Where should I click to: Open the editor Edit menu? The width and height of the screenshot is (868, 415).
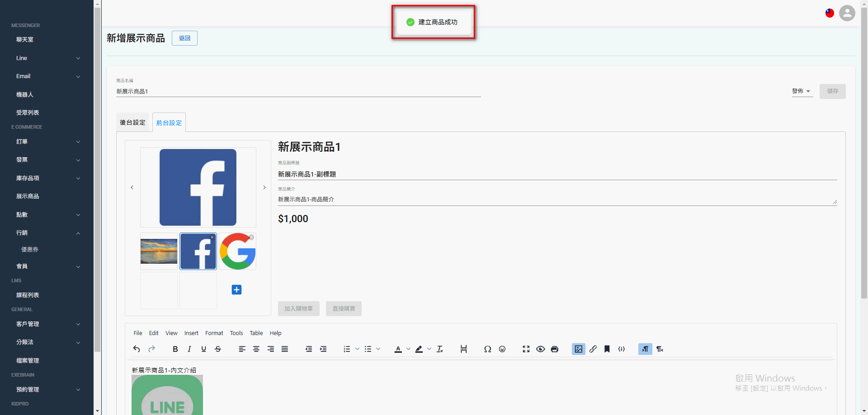(x=154, y=333)
